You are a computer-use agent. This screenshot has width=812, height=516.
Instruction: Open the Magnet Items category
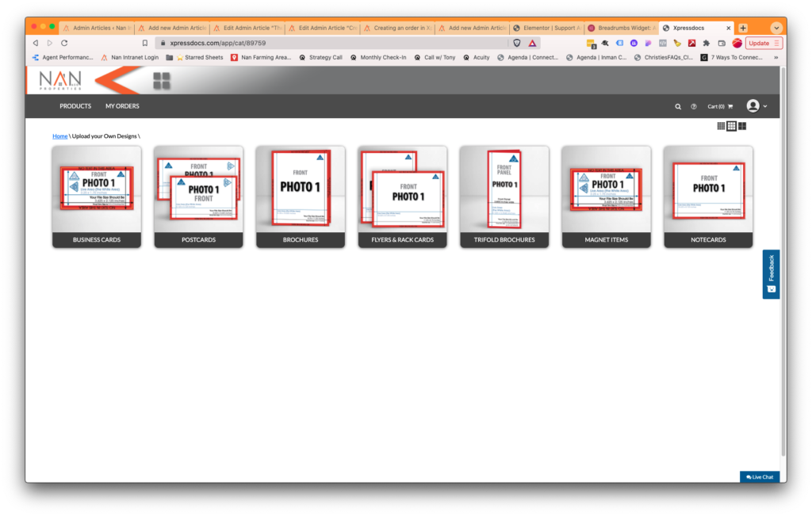(x=607, y=197)
